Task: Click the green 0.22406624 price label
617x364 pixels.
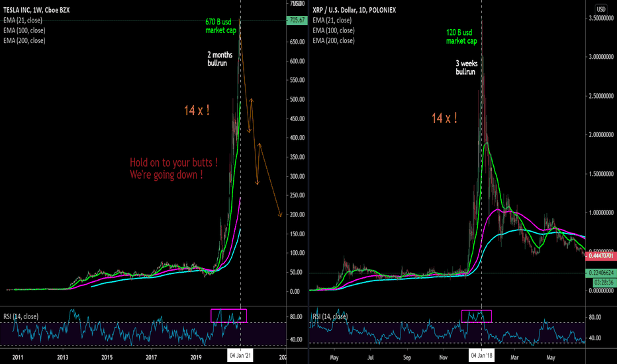Action: click(600, 273)
